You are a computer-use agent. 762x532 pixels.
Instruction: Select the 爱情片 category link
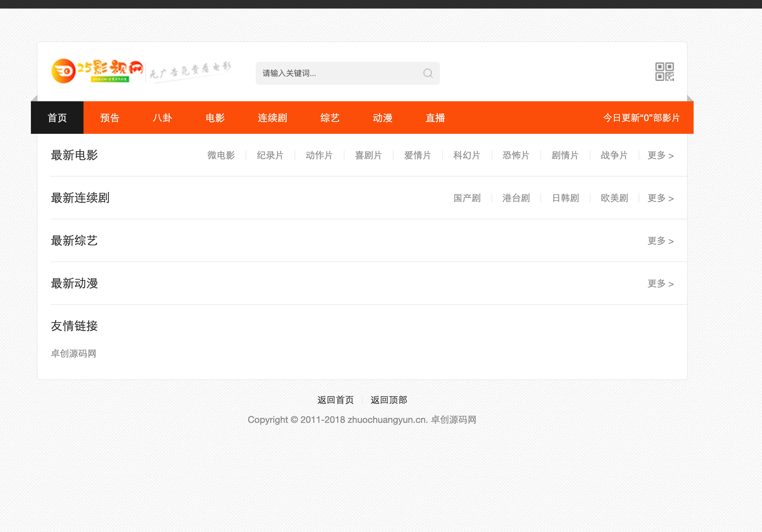click(417, 155)
